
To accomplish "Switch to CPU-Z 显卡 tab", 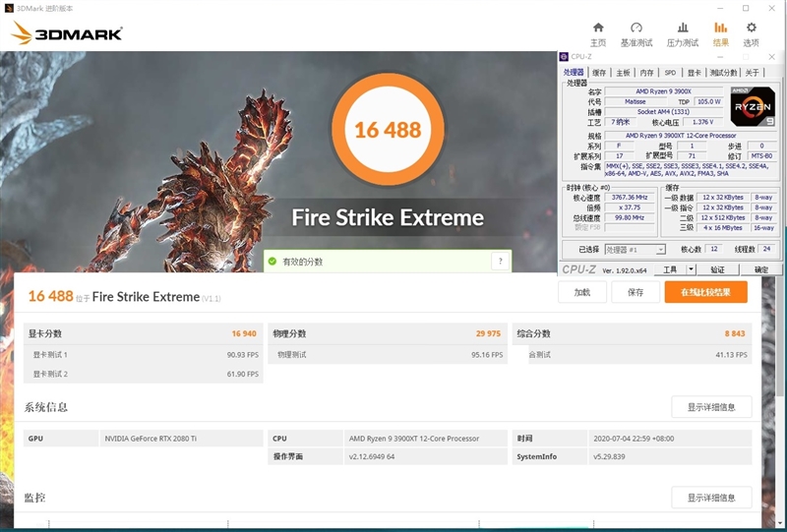I will click(694, 73).
